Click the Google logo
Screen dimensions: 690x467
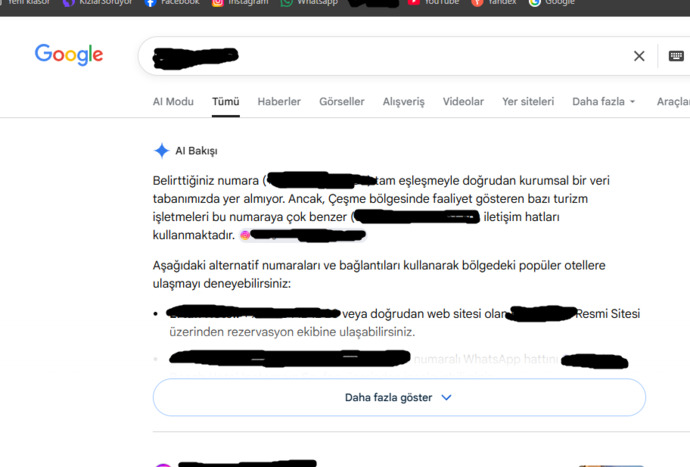[69, 55]
